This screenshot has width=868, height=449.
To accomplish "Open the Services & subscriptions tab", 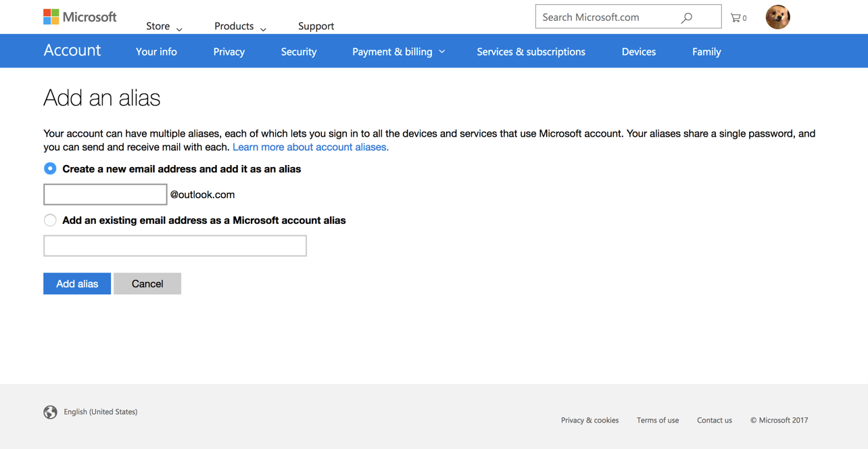I will [x=531, y=51].
